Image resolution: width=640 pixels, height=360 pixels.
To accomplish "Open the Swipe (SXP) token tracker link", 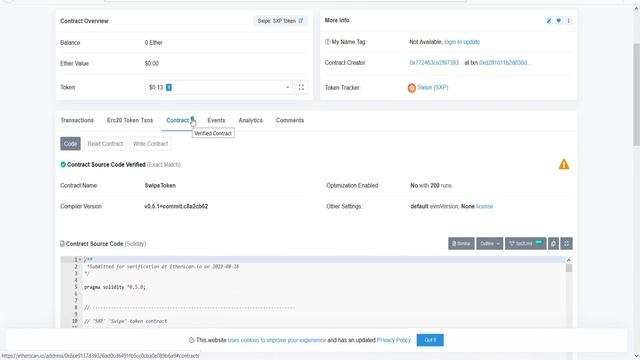I will (x=433, y=87).
